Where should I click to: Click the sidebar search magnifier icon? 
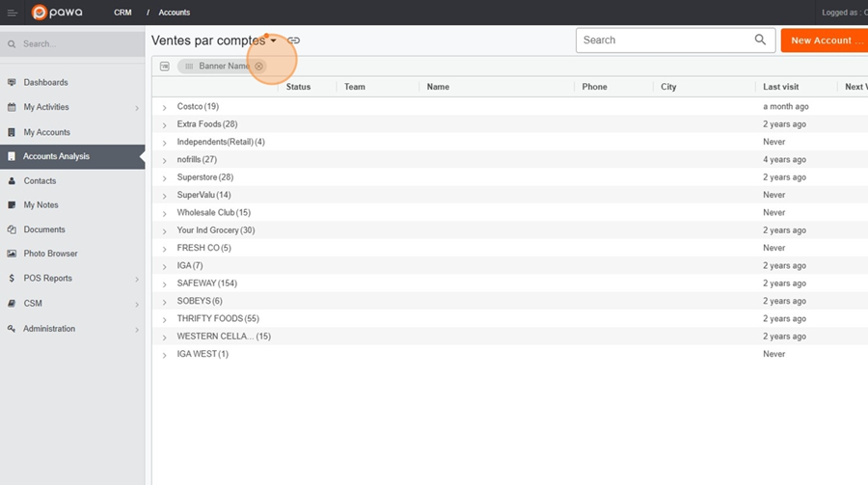click(12, 43)
